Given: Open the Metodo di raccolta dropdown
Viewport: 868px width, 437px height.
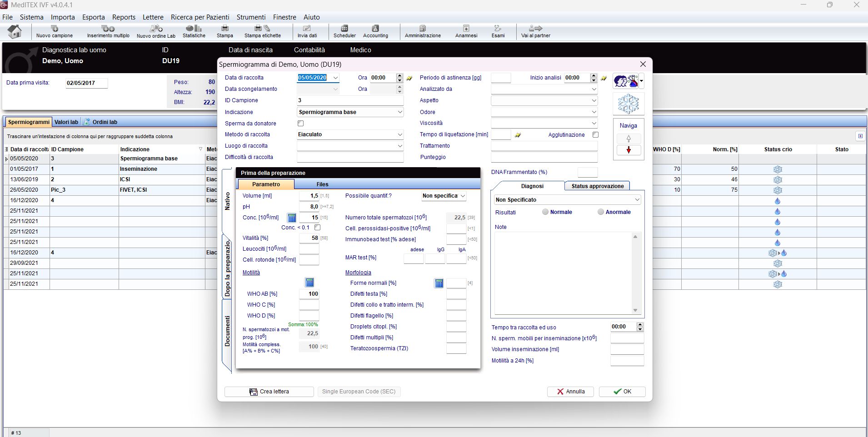Looking at the screenshot, I should click(x=400, y=134).
